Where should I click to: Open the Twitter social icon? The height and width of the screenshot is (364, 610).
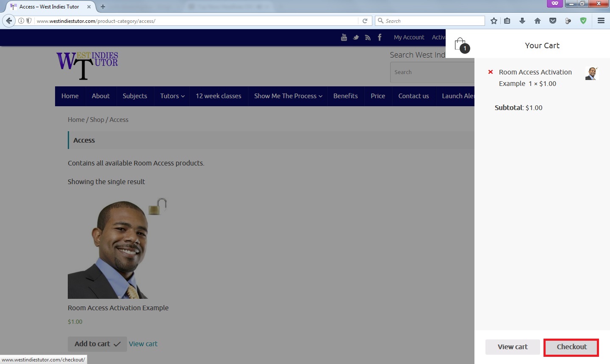click(x=356, y=37)
